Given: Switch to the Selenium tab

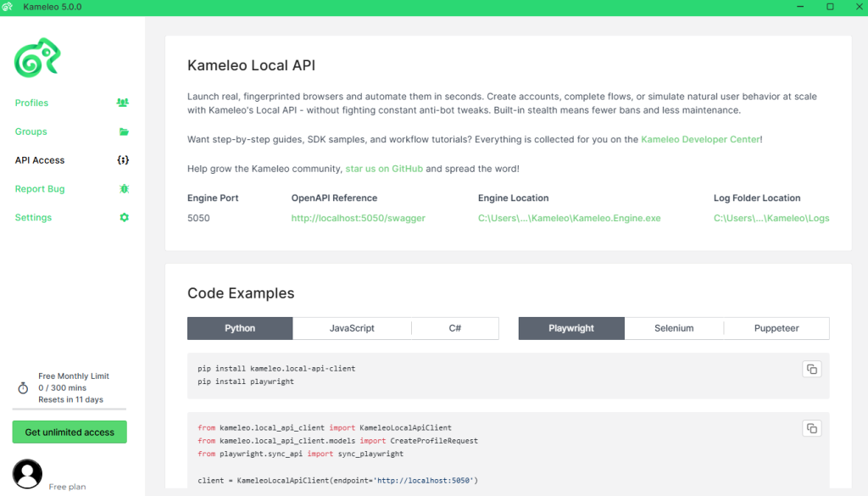Looking at the screenshot, I should (674, 328).
